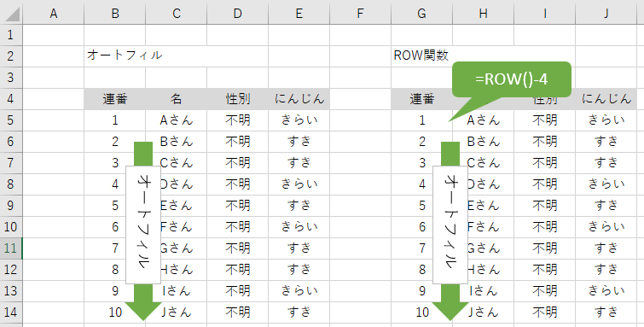The image size is (644, 327).
Task: Select row 1 header
Action: click(x=11, y=35)
